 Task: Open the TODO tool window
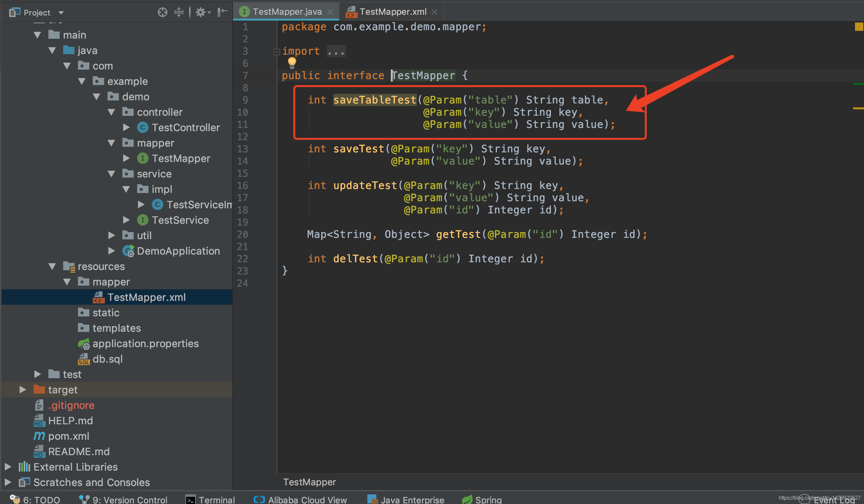35,500
